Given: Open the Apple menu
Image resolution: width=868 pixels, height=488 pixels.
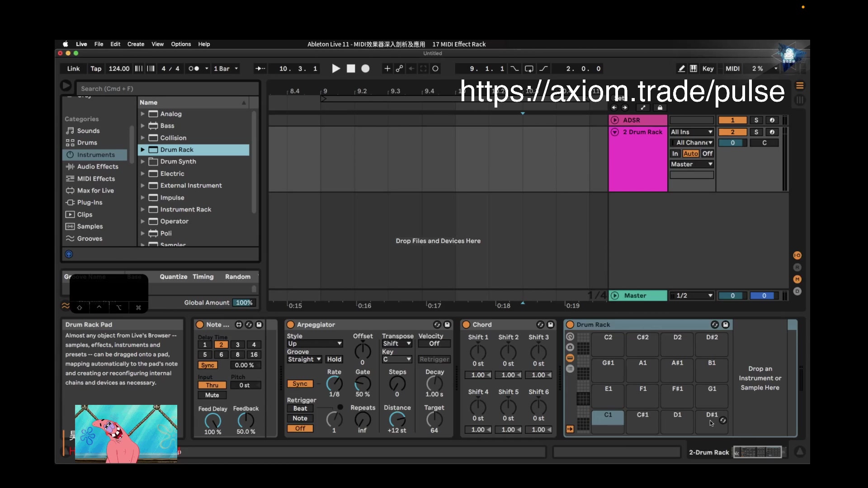Looking at the screenshot, I should [66, 44].
